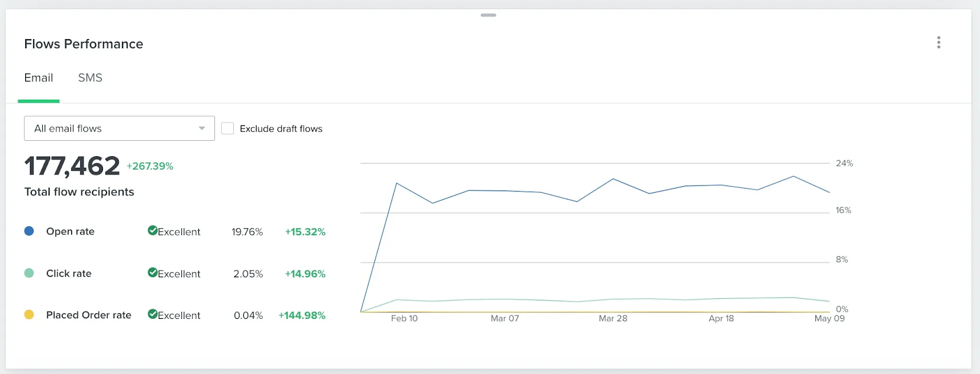The image size is (980, 374).
Task: Click the Placed Order rate checkmark icon
Action: pyautogui.click(x=153, y=314)
